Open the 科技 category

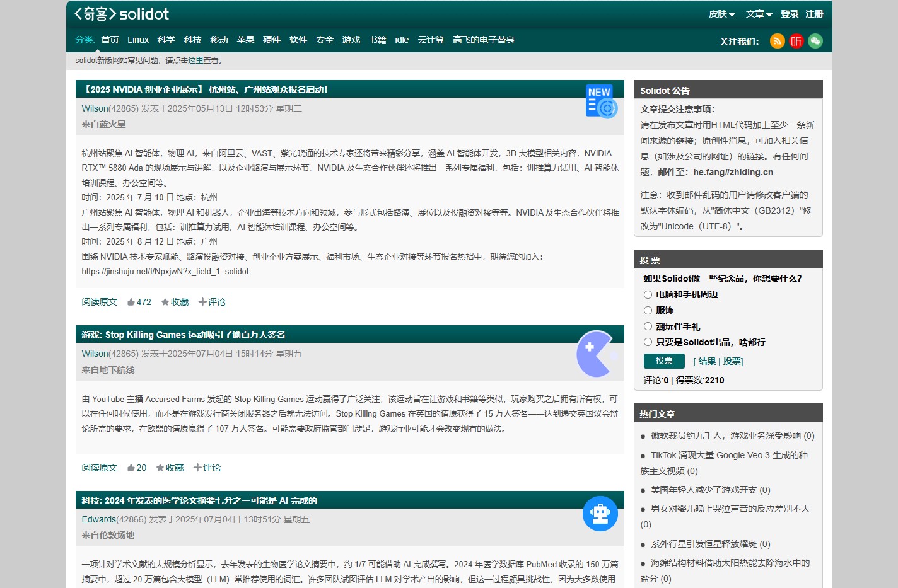(193, 40)
